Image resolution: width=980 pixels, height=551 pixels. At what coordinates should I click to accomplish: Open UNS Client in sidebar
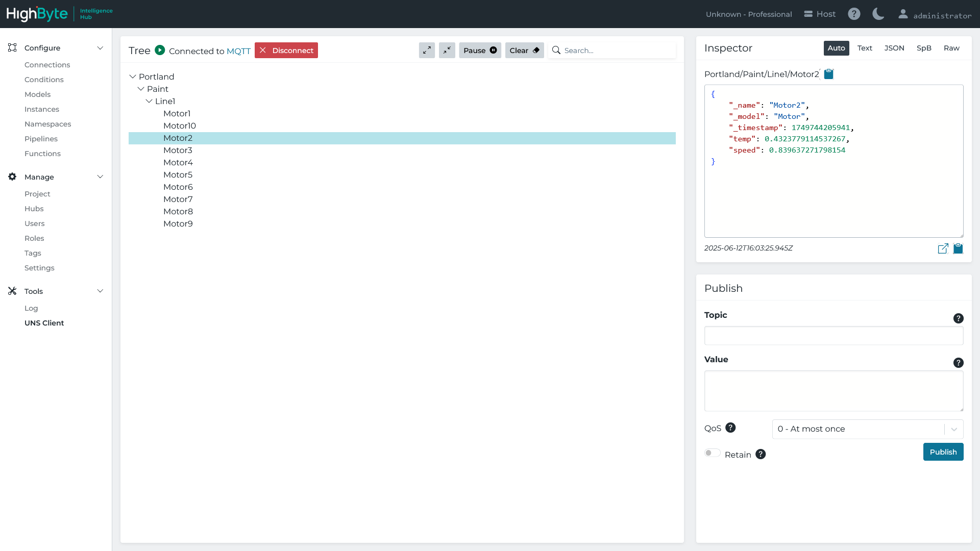(44, 323)
